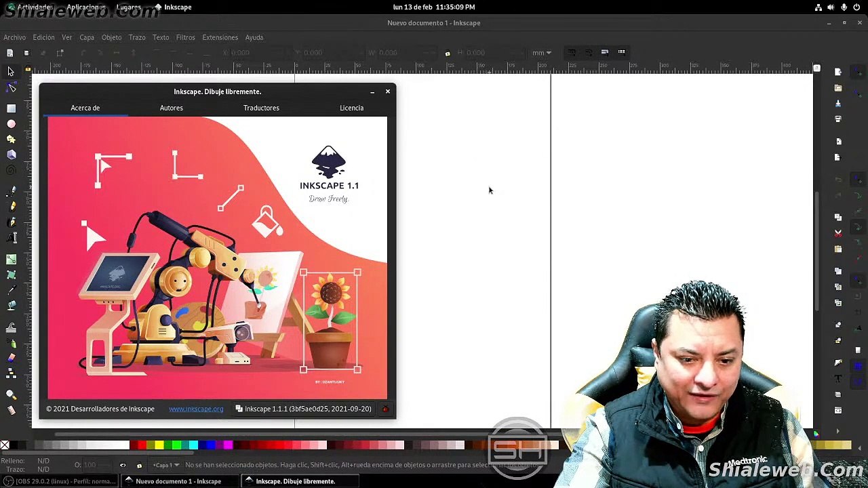Toggle current layer visibility eye
Image resolution: width=868 pixels, height=488 pixels.
tap(123, 465)
